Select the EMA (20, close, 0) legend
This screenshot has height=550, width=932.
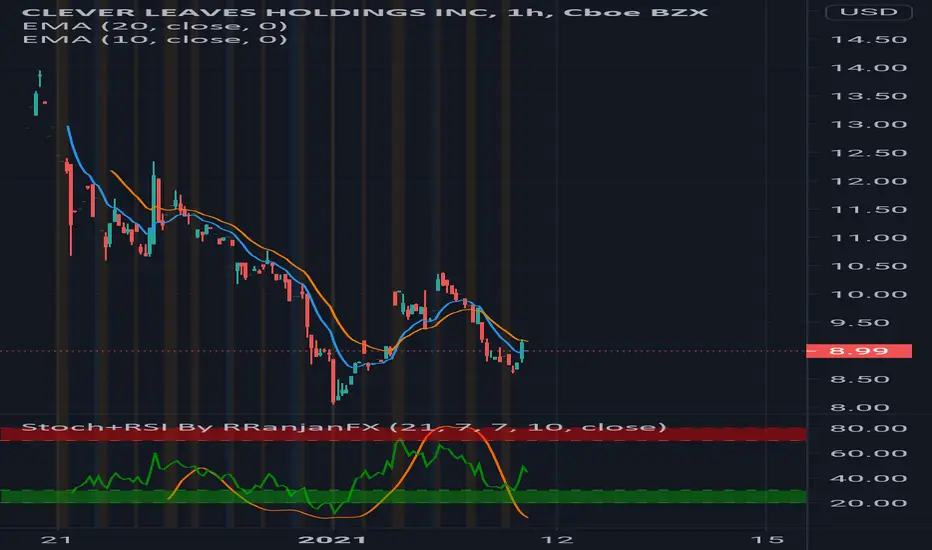click(155, 26)
